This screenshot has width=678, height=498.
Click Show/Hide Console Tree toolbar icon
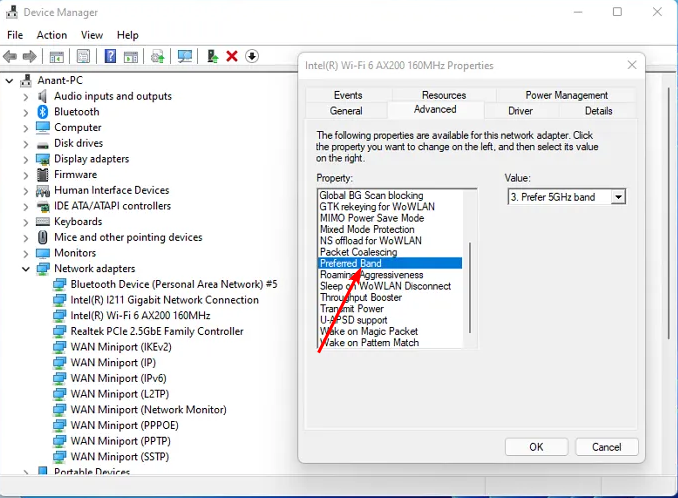click(57, 57)
